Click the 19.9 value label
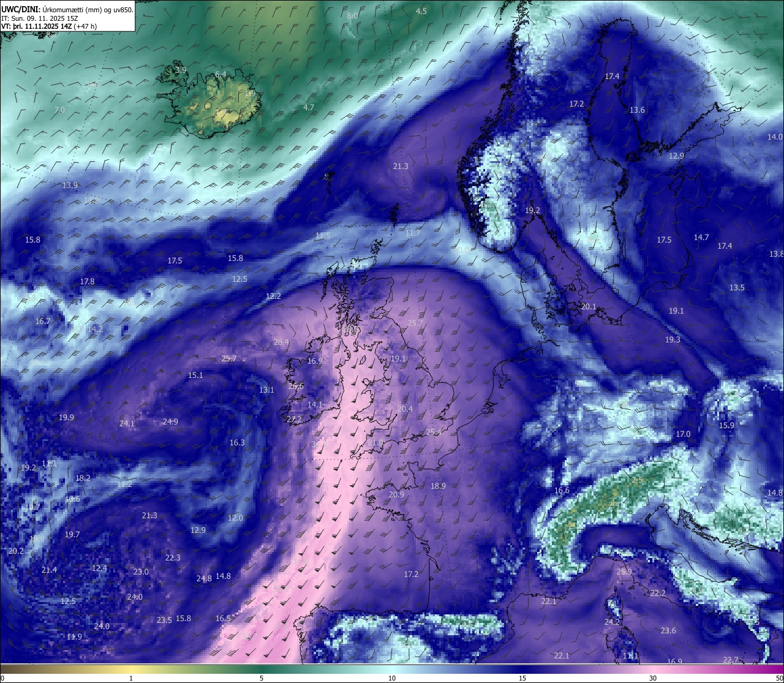784x683 pixels. [x=66, y=417]
